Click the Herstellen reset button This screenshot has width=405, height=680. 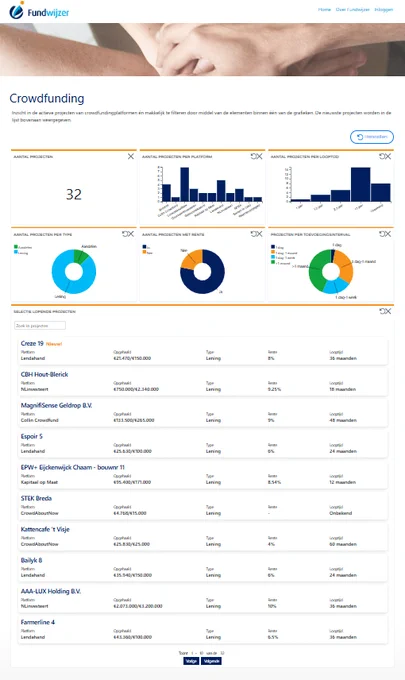(x=372, y=137)
